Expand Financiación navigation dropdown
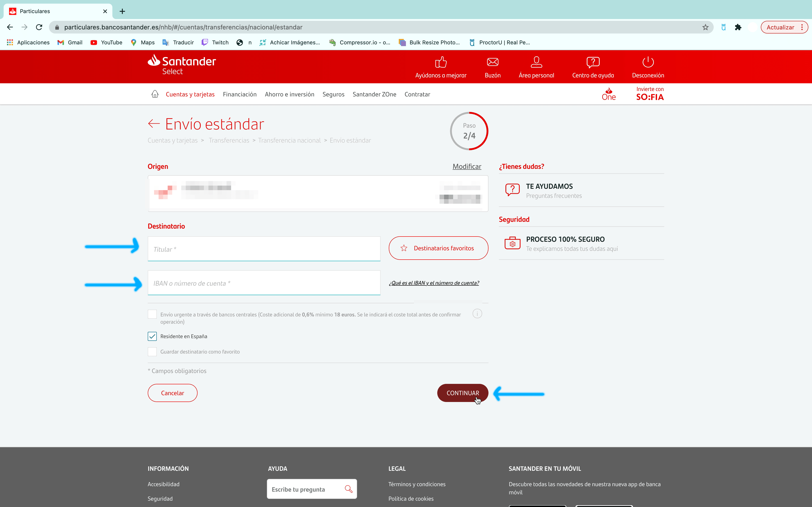Screen dimensions: 812x507 click(240, 94)
